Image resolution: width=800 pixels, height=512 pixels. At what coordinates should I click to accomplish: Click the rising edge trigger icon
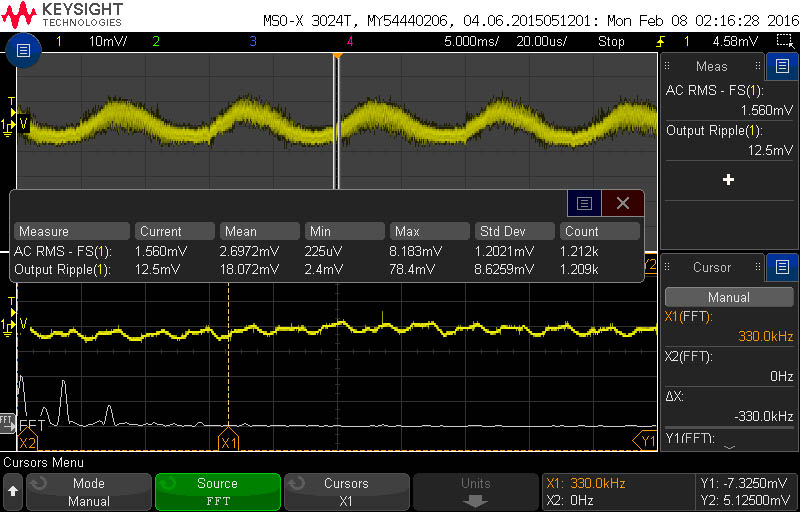(660, 41)
